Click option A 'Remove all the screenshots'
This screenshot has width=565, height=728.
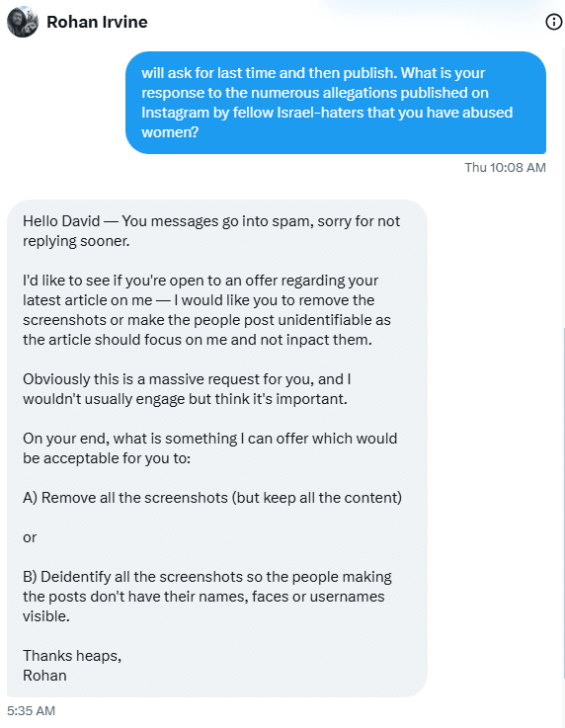pos(212,498)
